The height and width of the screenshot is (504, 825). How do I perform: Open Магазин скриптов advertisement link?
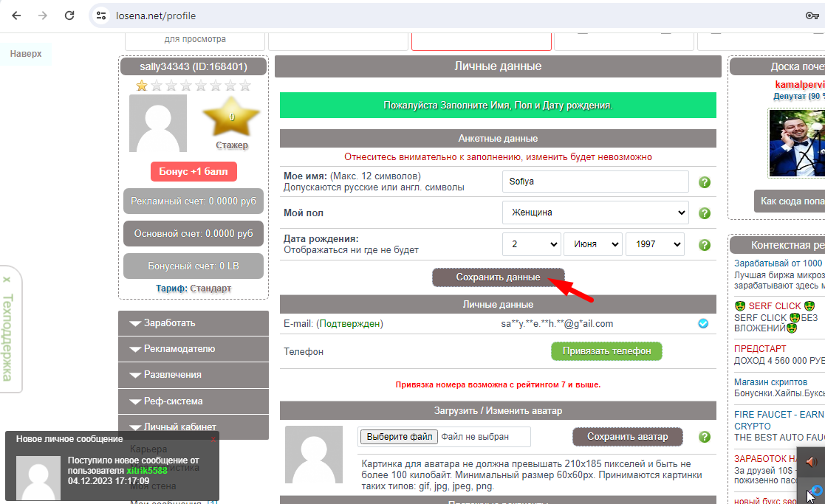pyautogui.click(x=771, y=382)
